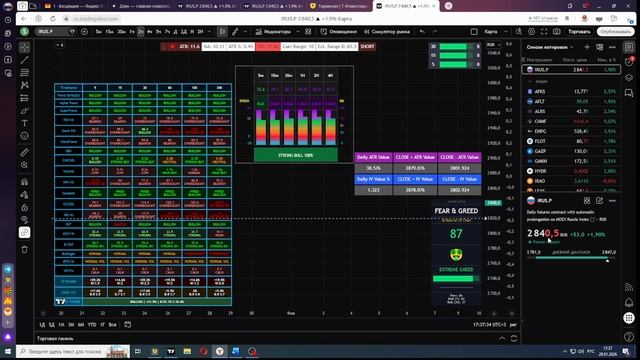This screenshot has width=640, height=360.
Task: Expand the timeframe list dropdown
Action: coord(209,31)
